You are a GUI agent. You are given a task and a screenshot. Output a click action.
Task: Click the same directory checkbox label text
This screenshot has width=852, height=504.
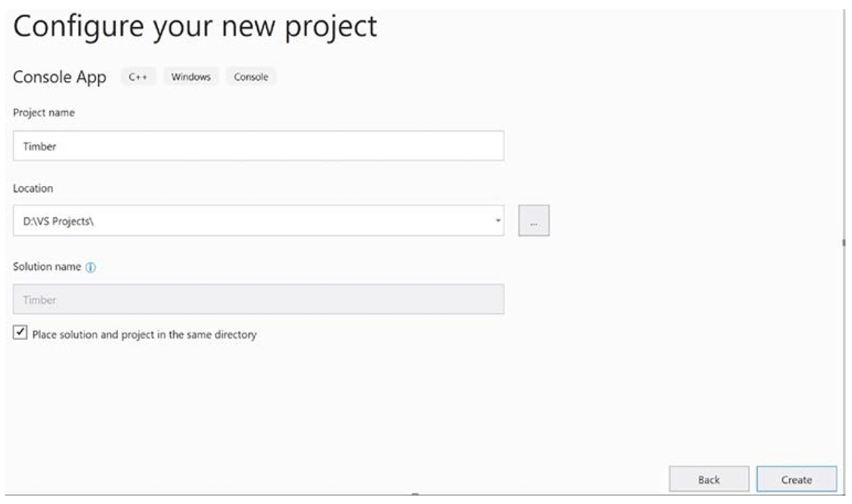pos(144,334)
